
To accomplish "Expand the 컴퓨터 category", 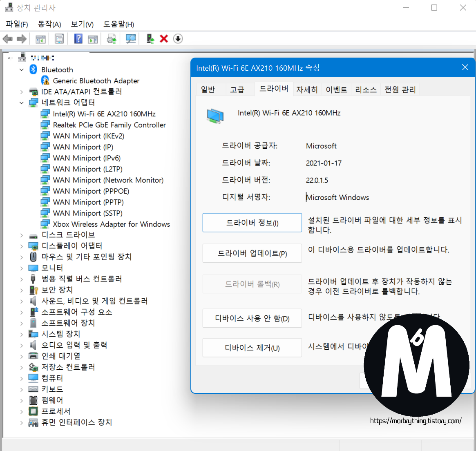I will click(x=22, y=378).
